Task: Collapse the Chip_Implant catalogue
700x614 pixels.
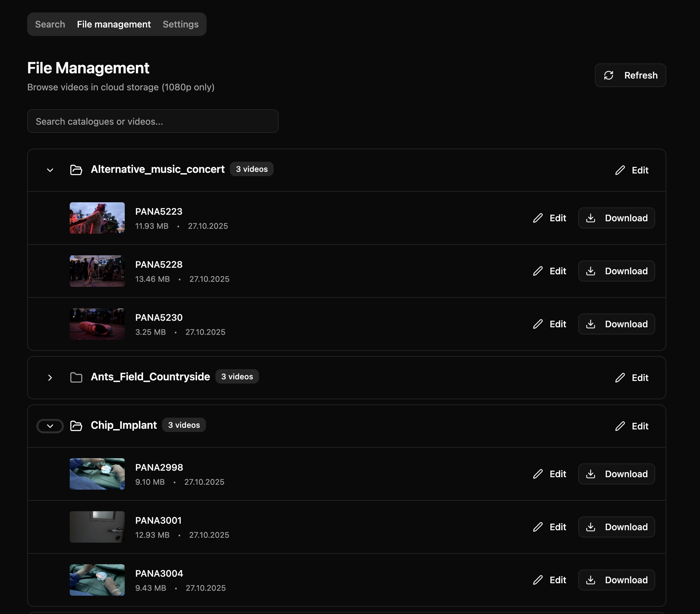Action: (50, 426)
